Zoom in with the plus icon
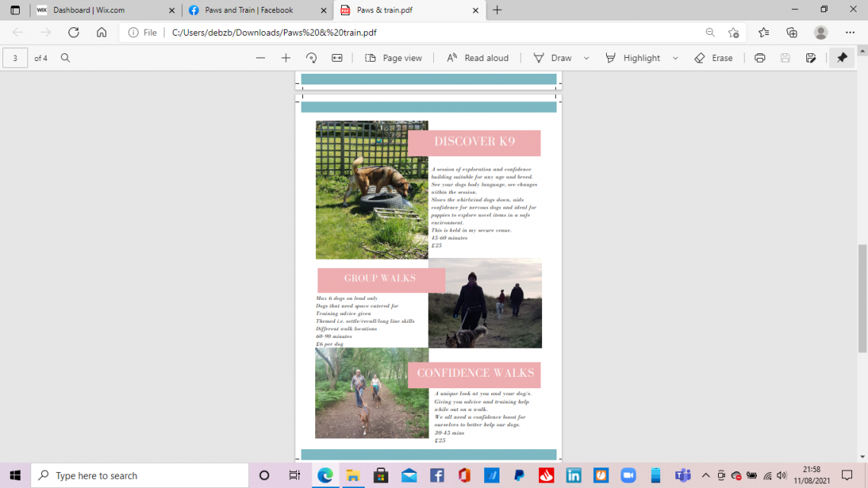 tap(286, 58)
